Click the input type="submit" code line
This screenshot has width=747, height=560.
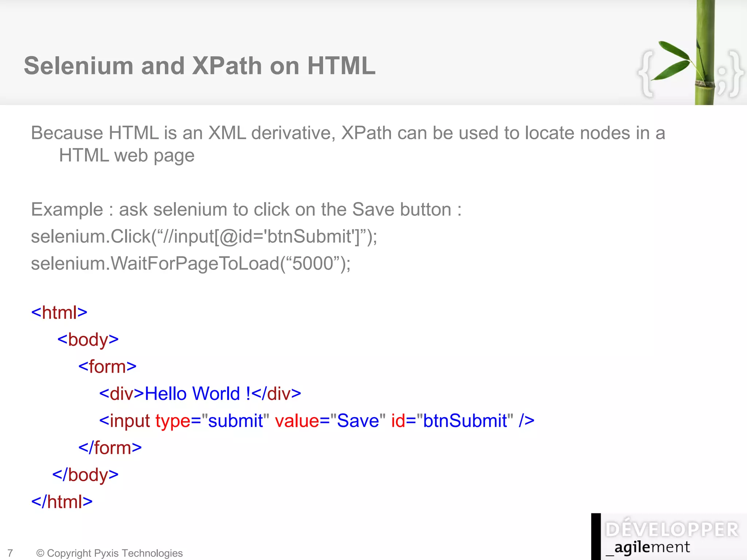(x=317, y=421)
